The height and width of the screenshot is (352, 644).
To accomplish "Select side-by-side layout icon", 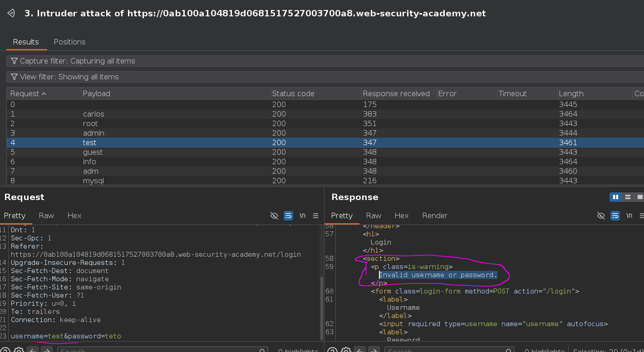I will click(x=616, y=197).
